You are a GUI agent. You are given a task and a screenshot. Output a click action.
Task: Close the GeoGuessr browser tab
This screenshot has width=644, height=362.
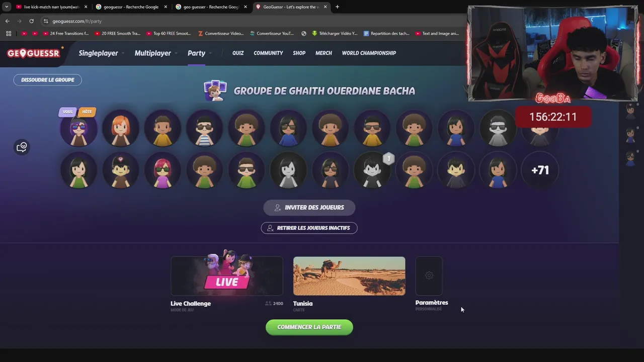click(x=325, y=7)
